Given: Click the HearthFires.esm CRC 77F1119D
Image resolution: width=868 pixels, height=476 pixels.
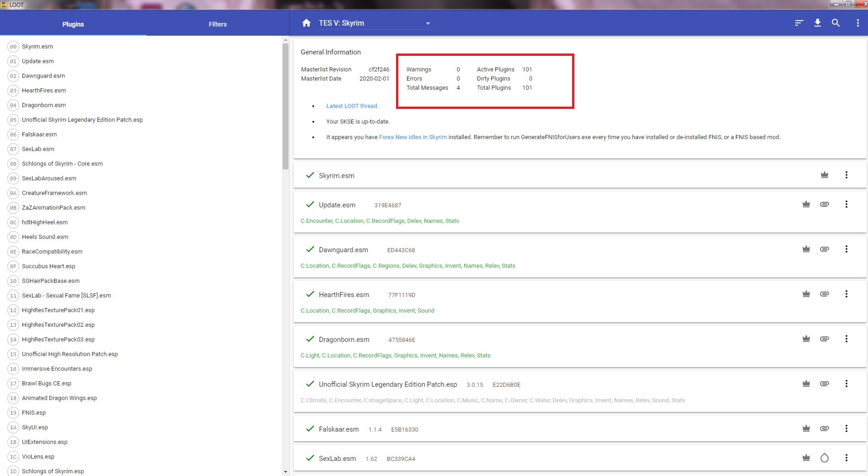Looking at the screenshot, I should (402, 295).
